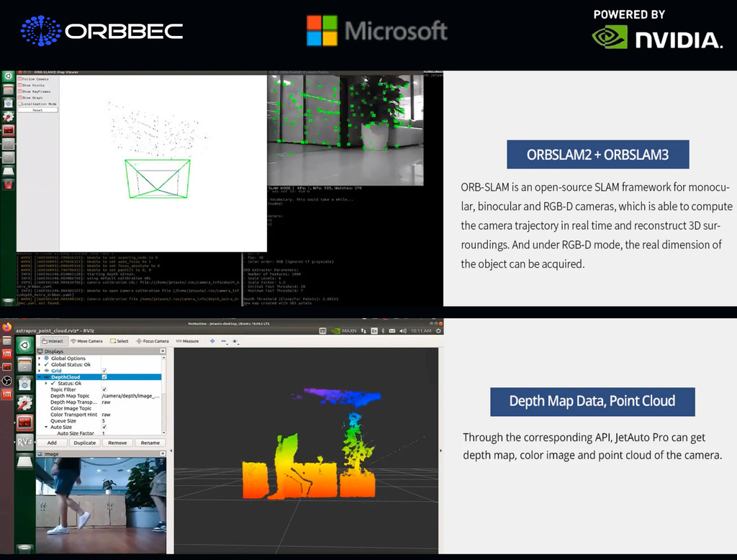
Task: Open the mail indicator in the top panel
Action: (x=392, y=330)
